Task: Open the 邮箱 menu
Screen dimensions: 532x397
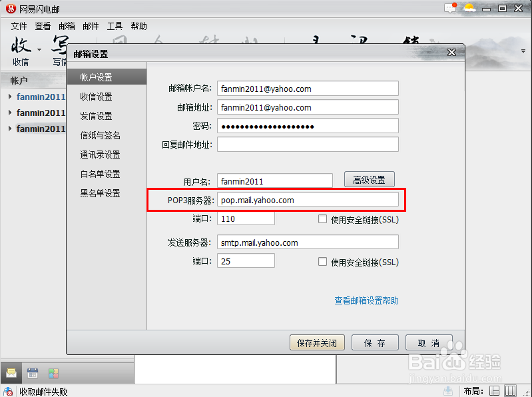Action: (67, 26)
